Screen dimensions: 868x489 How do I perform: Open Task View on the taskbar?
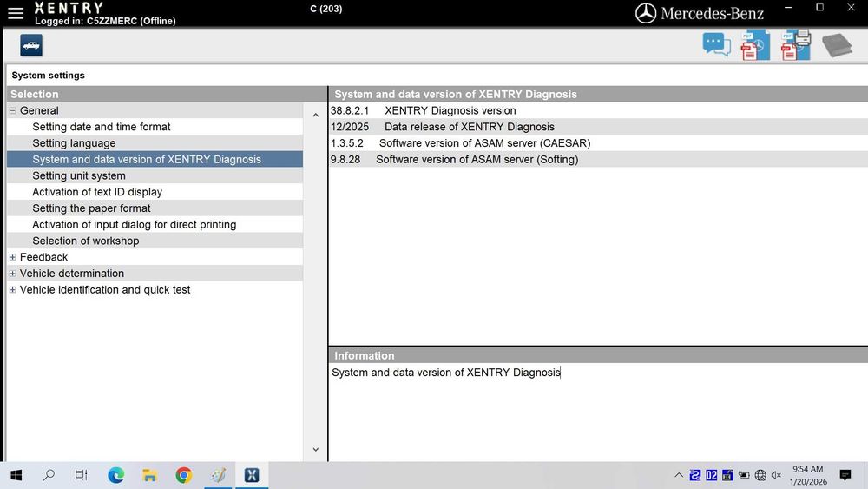(82, 475)
